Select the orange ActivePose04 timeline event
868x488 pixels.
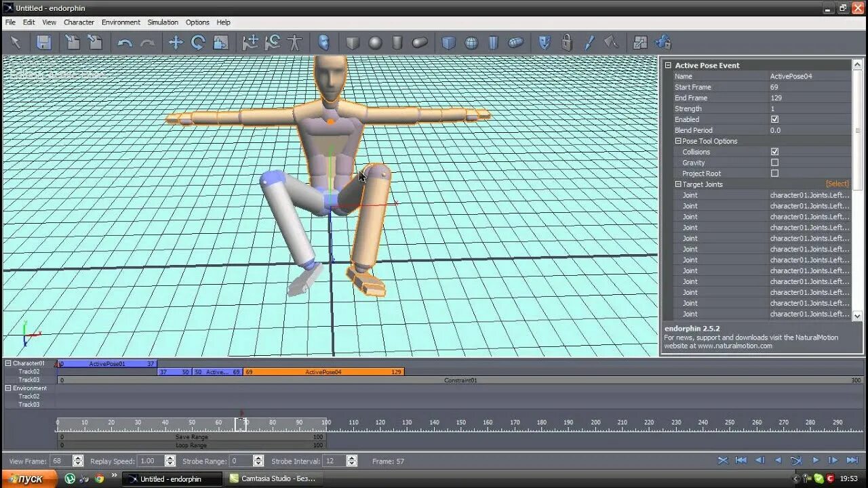click(x=324, y=372)
